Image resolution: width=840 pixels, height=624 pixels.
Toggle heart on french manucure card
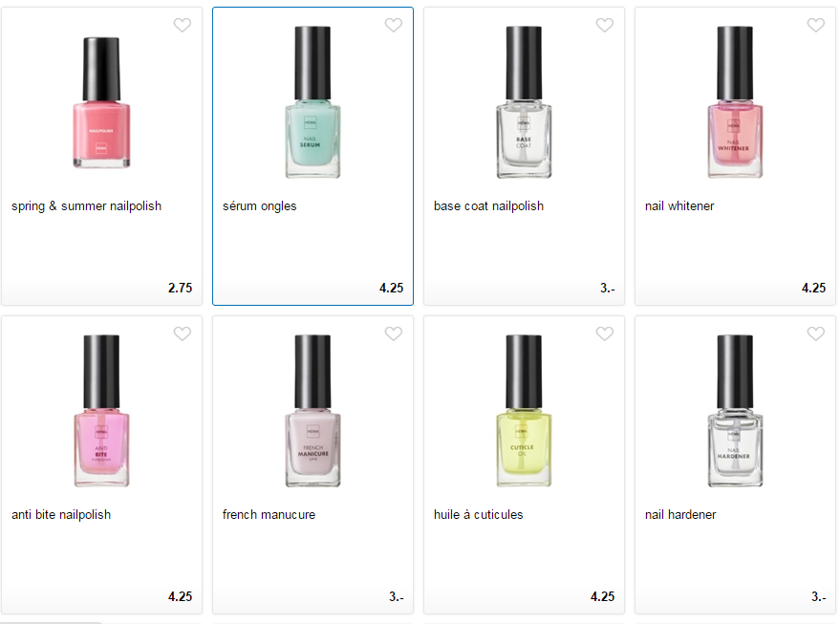click(x=393, y=334)
